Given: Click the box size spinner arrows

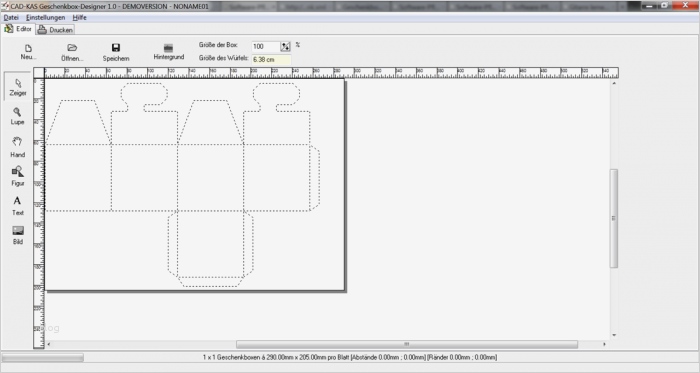Looking at the screenshot, I should click(285, 46).
